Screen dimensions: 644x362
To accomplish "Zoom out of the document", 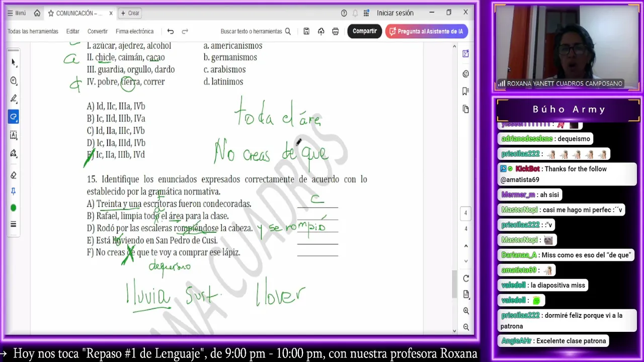I will click(466, 327).
